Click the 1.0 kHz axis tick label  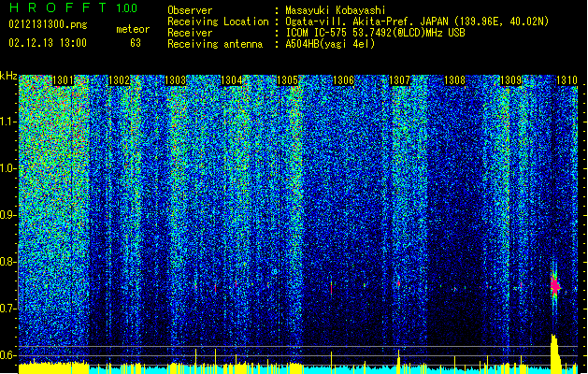[7, 168]
